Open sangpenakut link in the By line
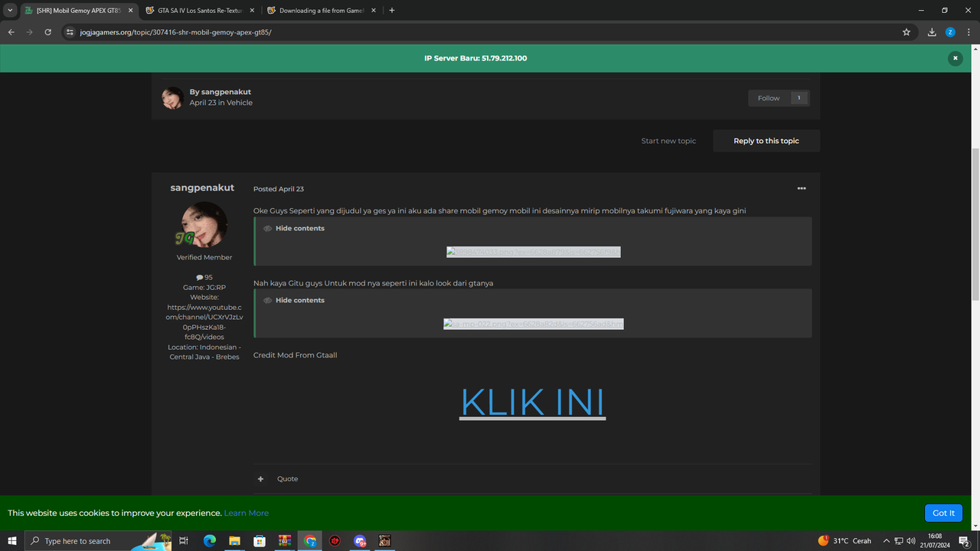The height and width of the screenshot is (551, 980). (226, 92)
